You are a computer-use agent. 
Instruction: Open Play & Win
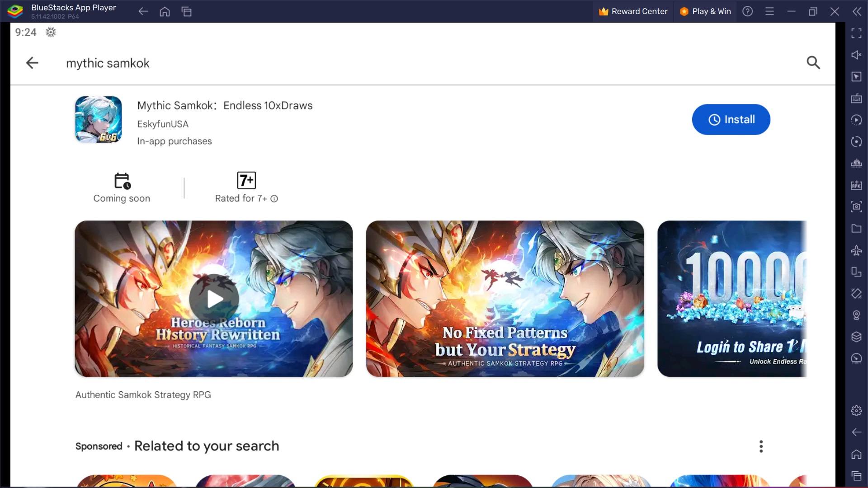pos(705,11)
